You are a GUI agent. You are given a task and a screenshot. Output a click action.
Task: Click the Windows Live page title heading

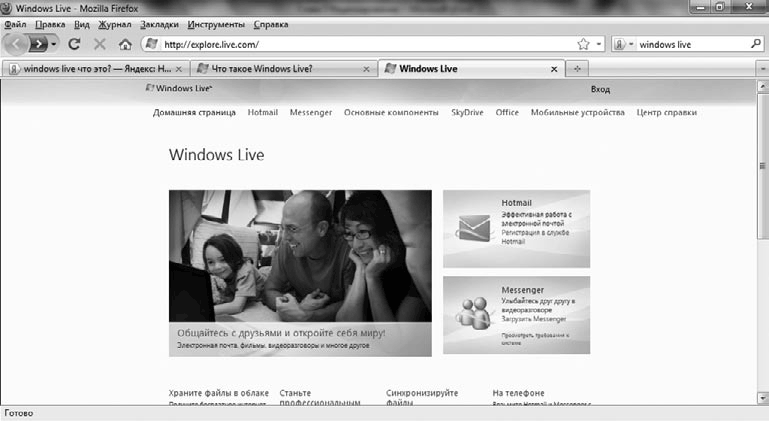point(217,155)
